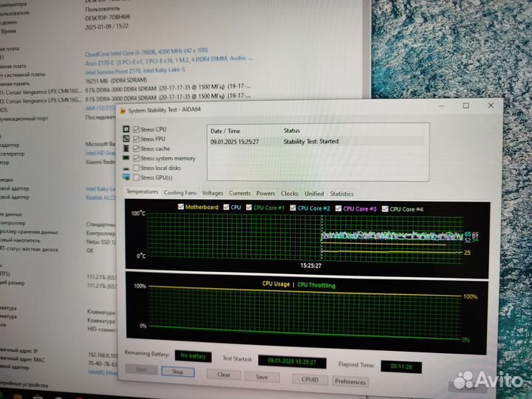The height and width of the screenshot is (399, 532).
Task: Click the 2025-01-09 / 15:22 date value
Action: click(107, 26)
